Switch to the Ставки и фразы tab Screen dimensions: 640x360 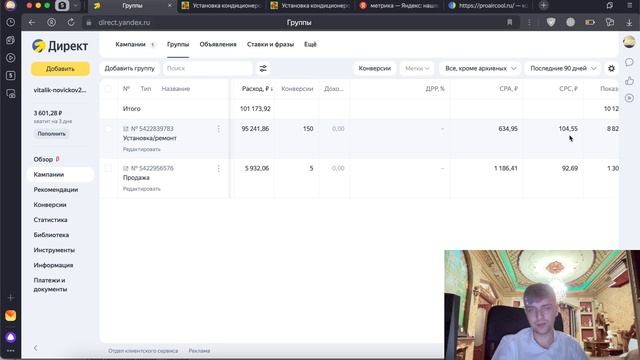point(270,44)
